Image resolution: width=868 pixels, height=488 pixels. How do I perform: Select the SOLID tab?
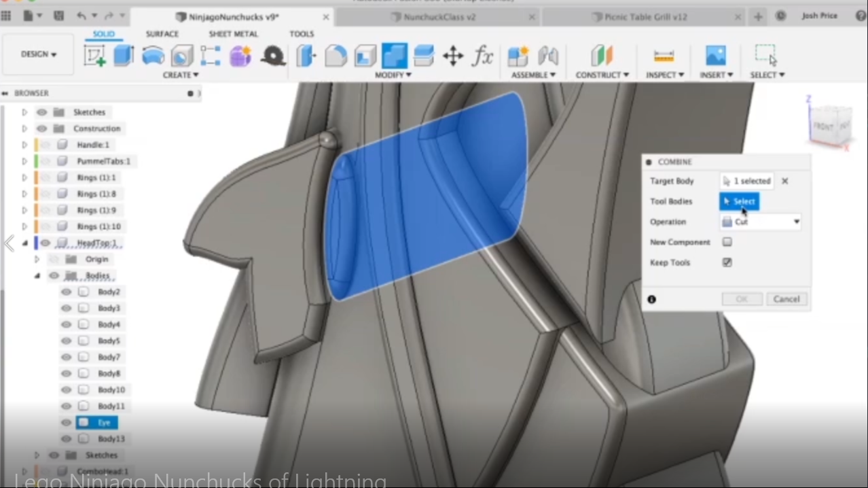pos(104,34)
